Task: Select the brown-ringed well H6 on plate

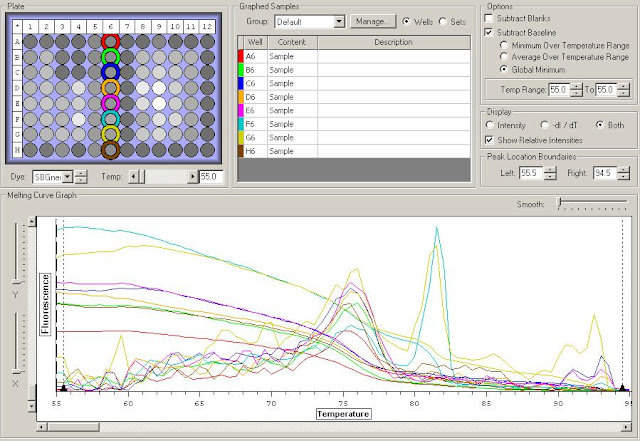Action: coord(110,150)
